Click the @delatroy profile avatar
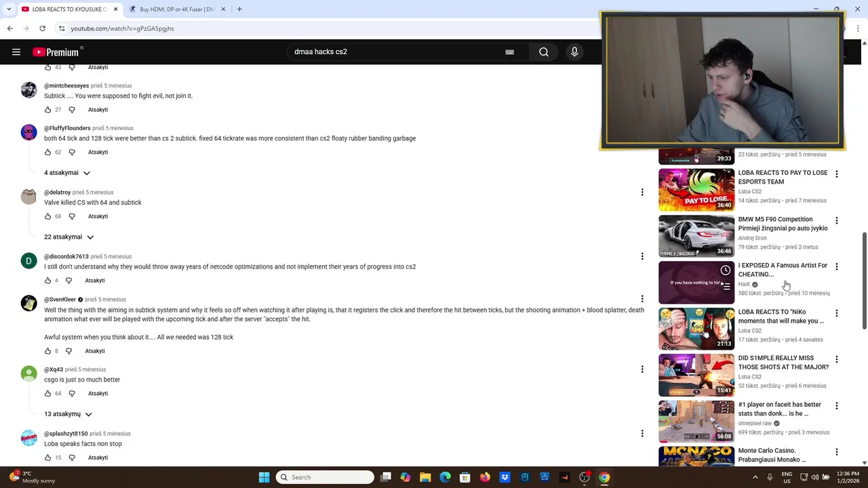Viewport: 868px width, 488px height. click(x=28, y=197)
